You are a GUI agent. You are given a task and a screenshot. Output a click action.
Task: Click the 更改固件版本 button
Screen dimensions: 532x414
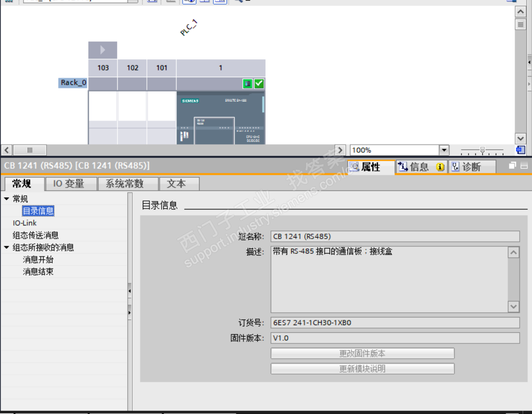click(x=362, y=353)
